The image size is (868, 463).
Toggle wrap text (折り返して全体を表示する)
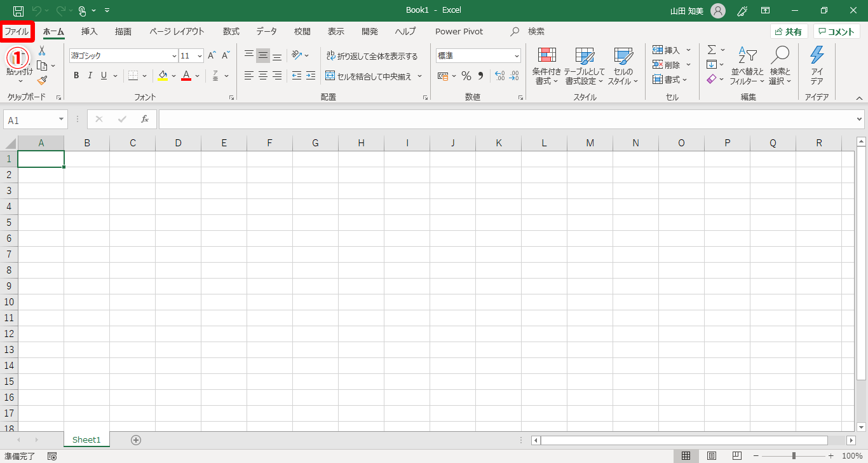coord(372,56)
